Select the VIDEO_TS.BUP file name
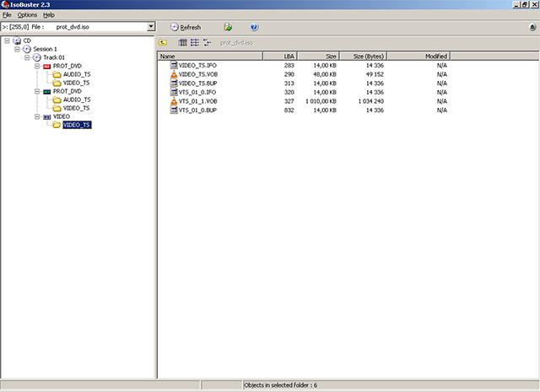Screen dimensions: 540x392 click(x=197, y=83)
